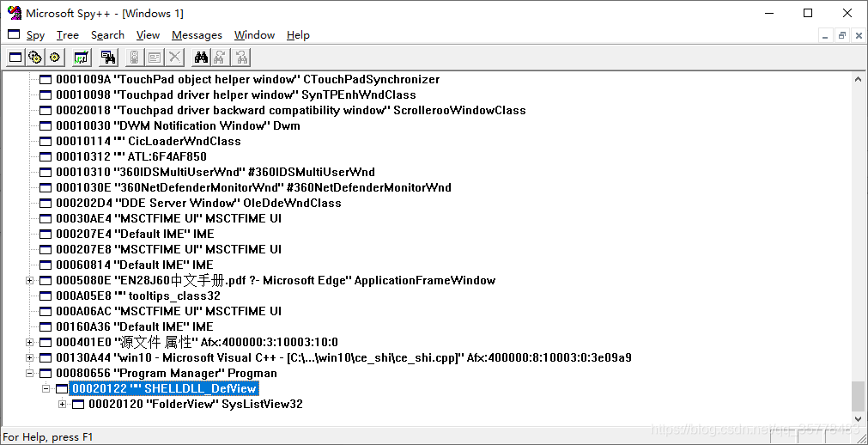Click the Find Next binoculars icon
Image resolution: width=868 pixels, height=445 pixels.
[221, 57]
